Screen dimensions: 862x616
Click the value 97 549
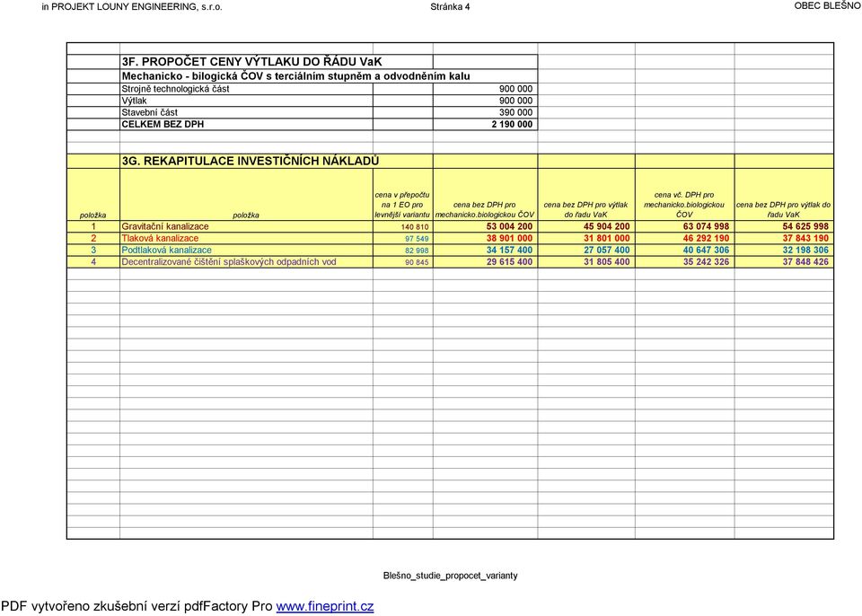point(417,239)
